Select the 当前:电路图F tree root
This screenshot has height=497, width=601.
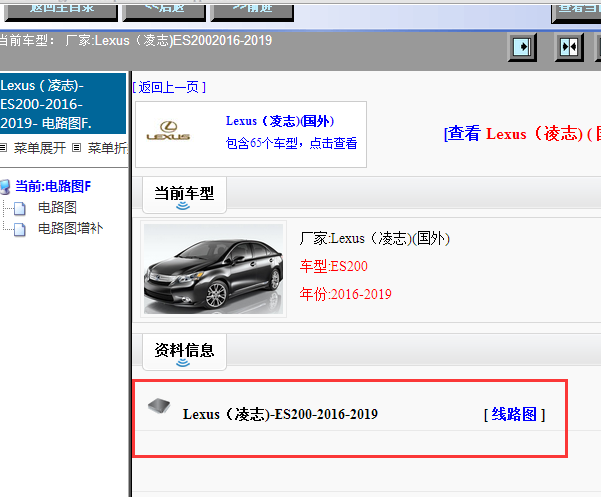(53, 187)
